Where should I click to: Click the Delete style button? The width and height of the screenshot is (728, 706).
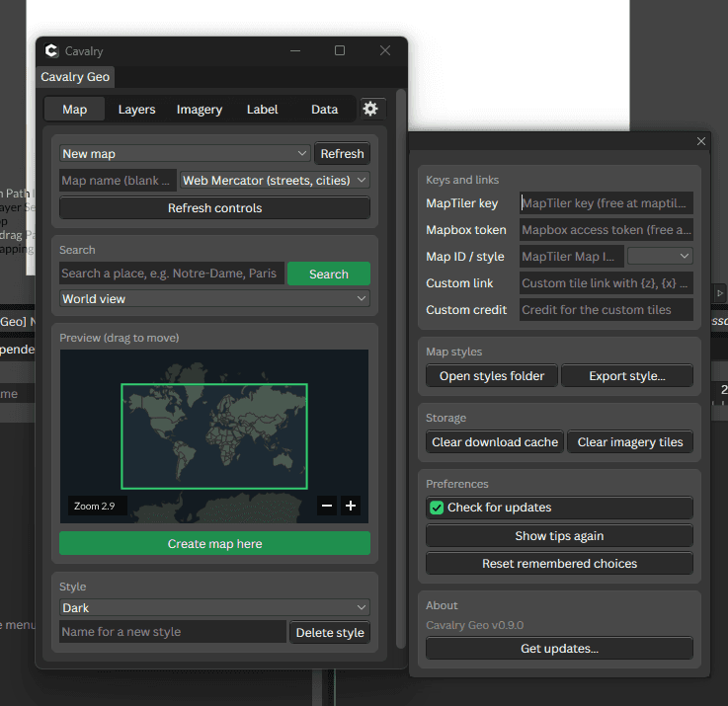pyautogui.click(x=330, y=632)
